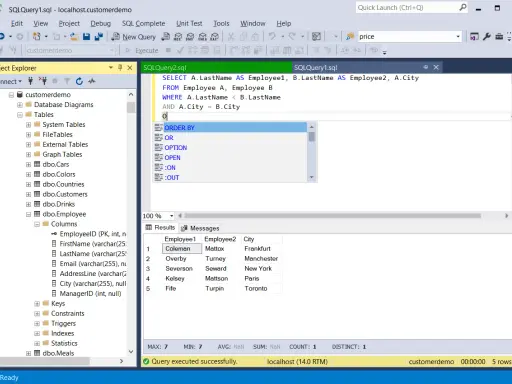Open the price search combo box dropdown

[458, 36]
